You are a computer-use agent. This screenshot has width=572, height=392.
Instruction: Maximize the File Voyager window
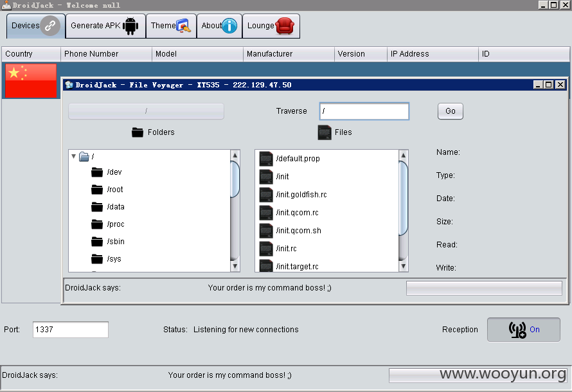pos(549,85)
